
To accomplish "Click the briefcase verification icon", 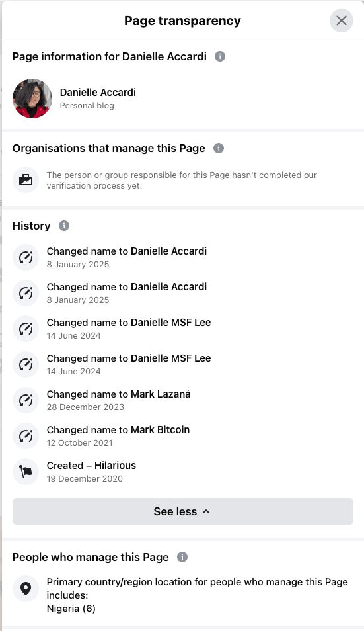I will [x=26, y=180].
